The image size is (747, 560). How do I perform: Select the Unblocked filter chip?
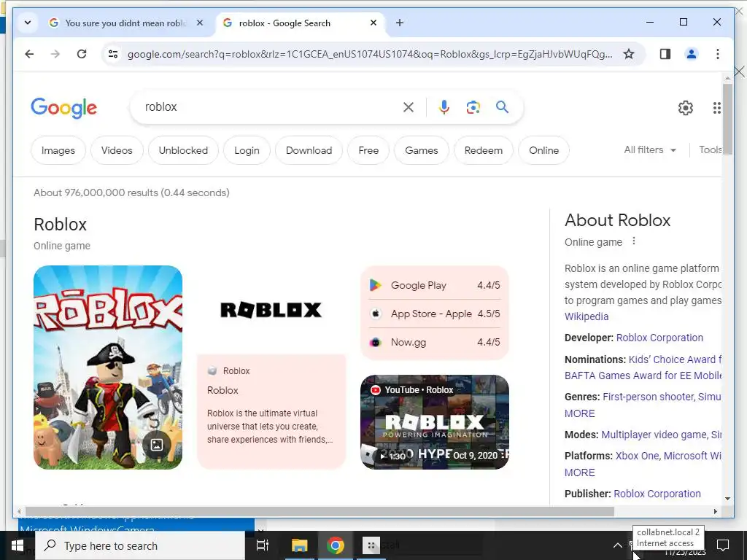[183, 150]
